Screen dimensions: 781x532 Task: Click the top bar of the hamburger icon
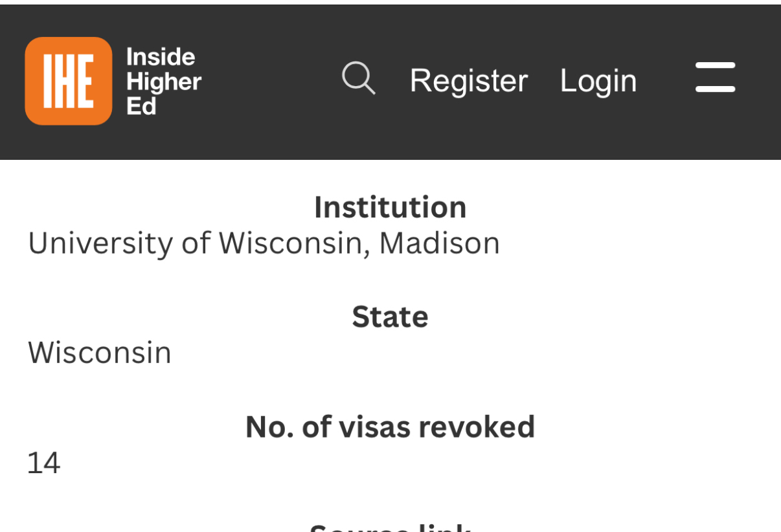(x=715, y=65)
